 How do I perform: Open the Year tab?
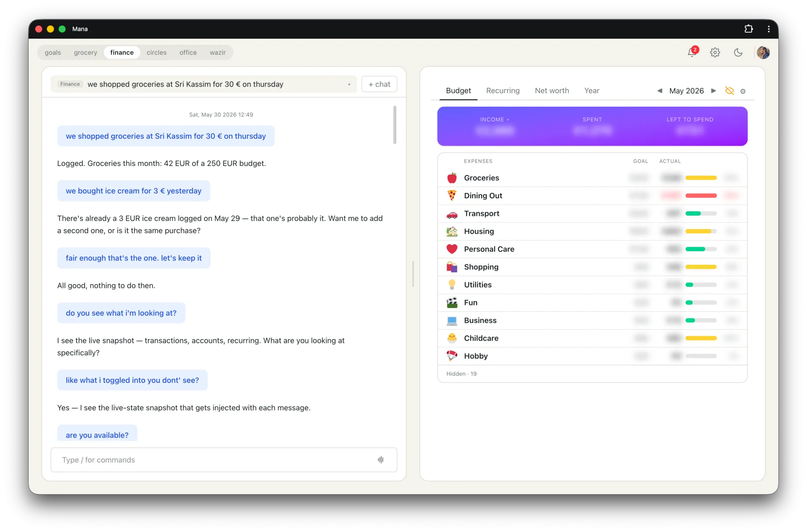(591, 91)
